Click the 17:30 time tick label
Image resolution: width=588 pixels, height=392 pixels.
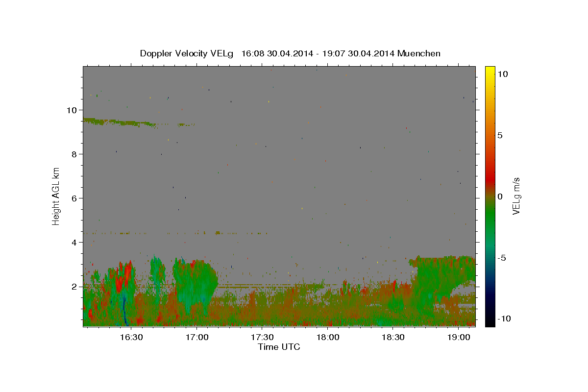click(x=262, y=338)
